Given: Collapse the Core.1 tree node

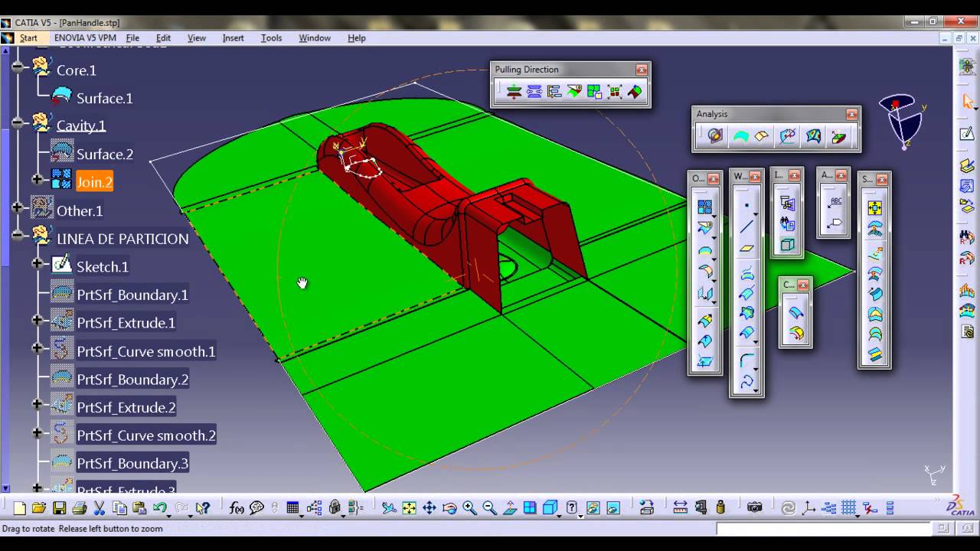Looking at the screenshot, I should click(x=17, y=69).
